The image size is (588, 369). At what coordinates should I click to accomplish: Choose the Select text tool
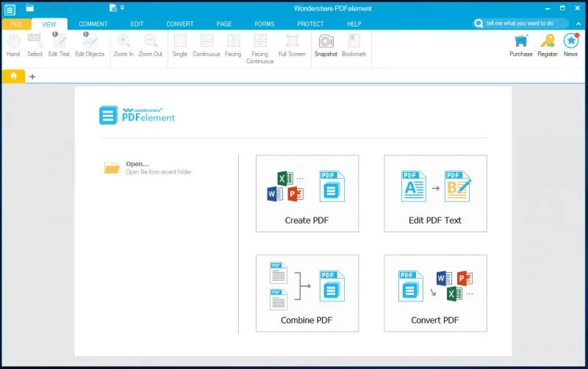tap(35, 46)
